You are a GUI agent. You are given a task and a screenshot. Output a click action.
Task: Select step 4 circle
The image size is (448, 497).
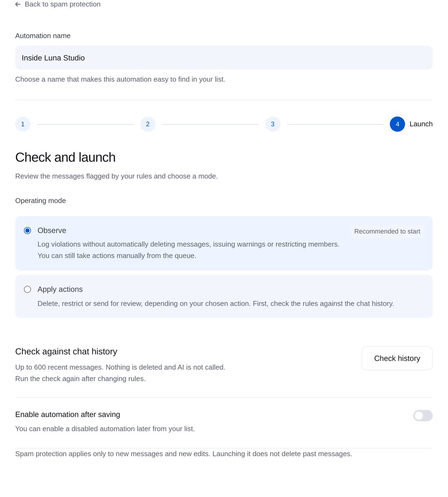pyautogui.click(x=397, y=124)
